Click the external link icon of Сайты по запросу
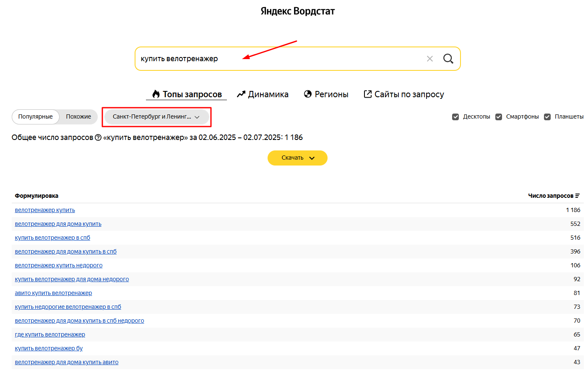The height and width of the screenshot is (370, 588). coord(368,94)
